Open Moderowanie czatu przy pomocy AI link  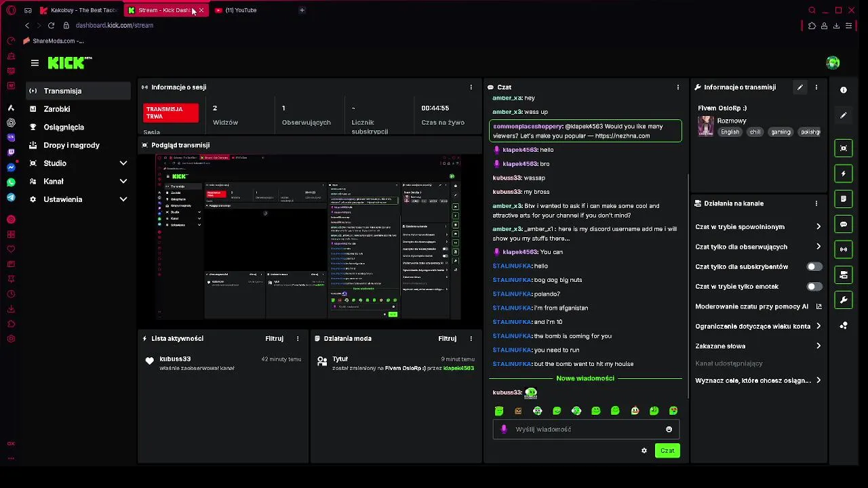(758, 306)
